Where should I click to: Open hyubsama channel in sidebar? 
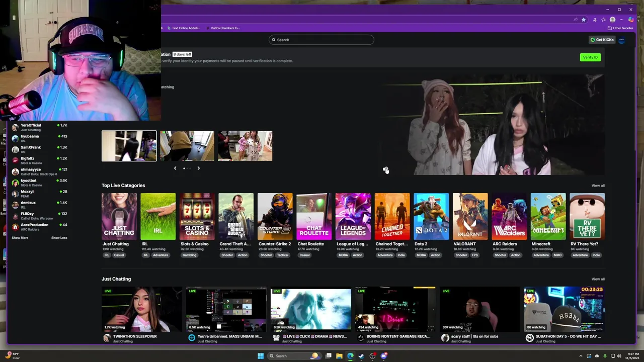[39, 138]
